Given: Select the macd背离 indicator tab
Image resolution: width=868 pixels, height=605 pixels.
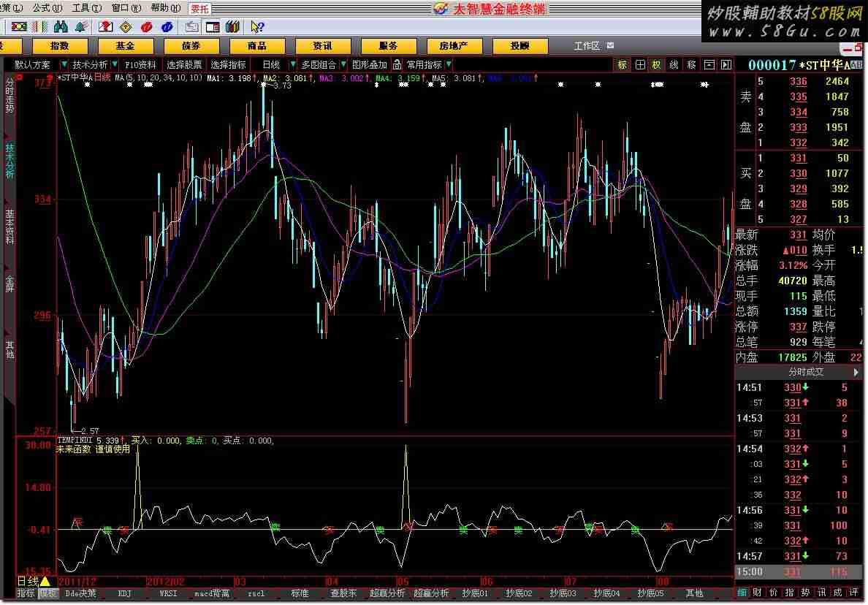Looking at the screenshot, I should coord(212,593).
